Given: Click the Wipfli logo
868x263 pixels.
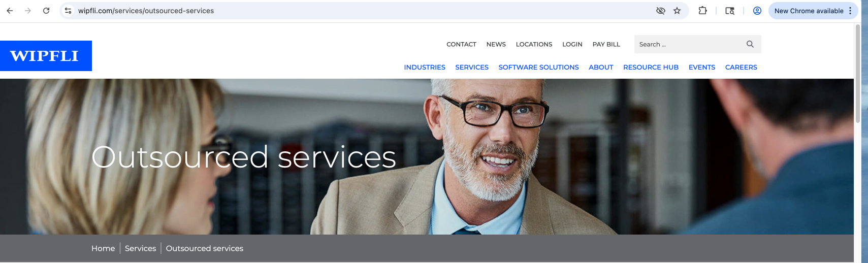Looking at the screenshot, I should coord(46,56).
